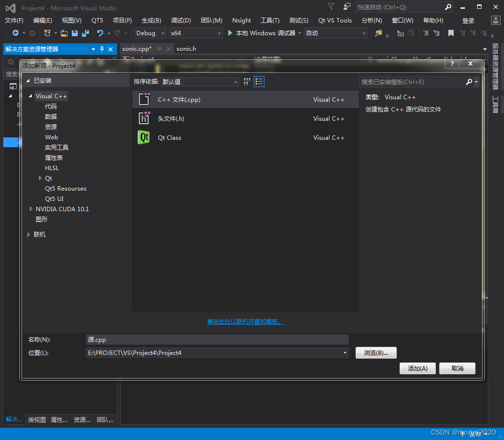Open the location path dropdown

click(345, 352)
